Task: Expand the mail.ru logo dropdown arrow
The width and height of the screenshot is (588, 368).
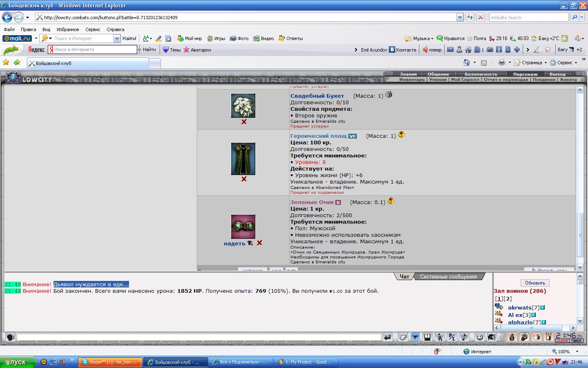Action: 36,38
